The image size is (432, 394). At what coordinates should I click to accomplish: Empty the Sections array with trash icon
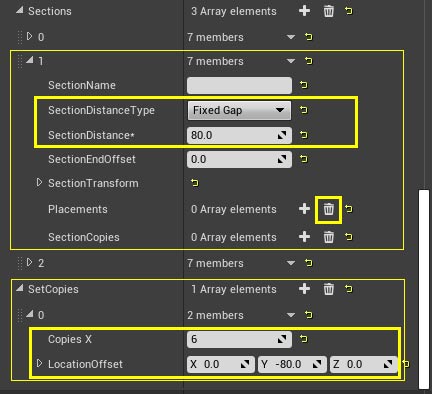point(329,11)
